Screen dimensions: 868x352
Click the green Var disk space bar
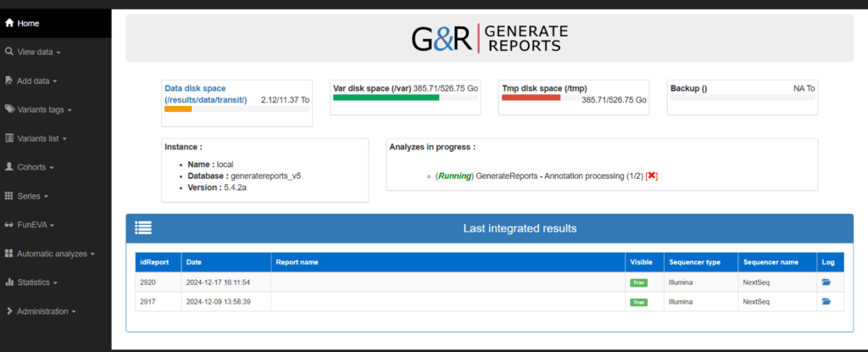click(387, 98)
